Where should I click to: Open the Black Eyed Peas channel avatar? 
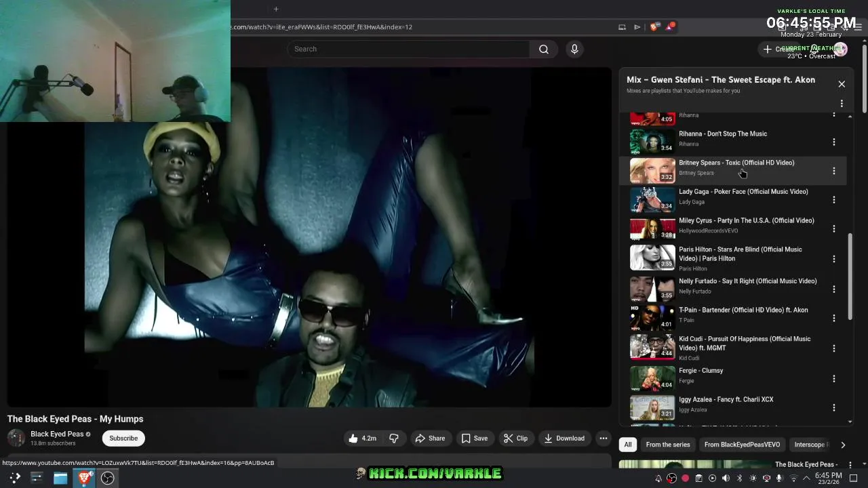(16, 438)
